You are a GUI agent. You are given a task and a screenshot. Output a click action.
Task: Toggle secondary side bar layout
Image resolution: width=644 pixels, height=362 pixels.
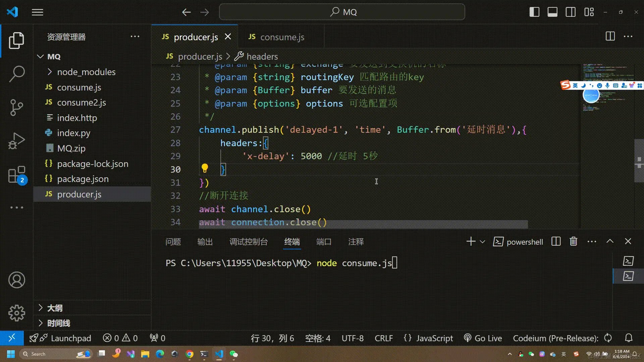(x=571, y=12)
